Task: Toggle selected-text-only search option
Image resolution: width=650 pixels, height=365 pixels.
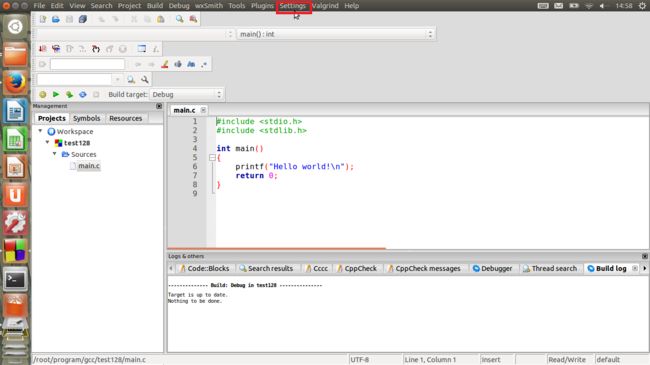Action: click(x=178, y=64)
